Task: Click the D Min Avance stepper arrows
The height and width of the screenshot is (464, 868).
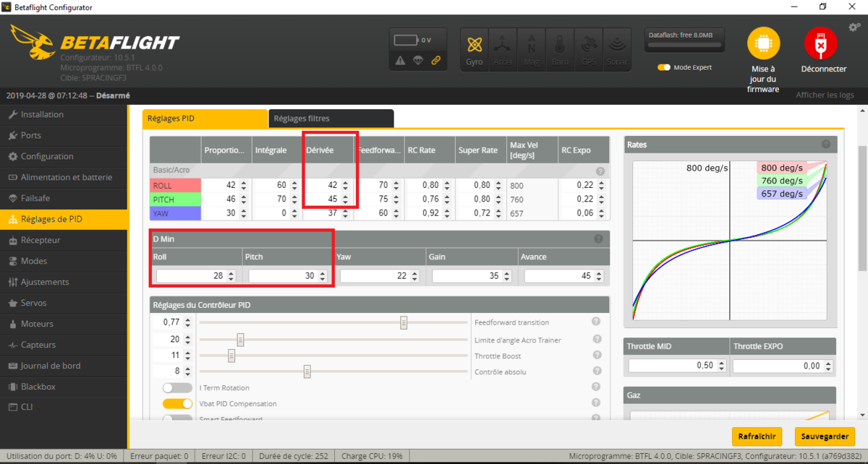Action: (x=599, y=276)
